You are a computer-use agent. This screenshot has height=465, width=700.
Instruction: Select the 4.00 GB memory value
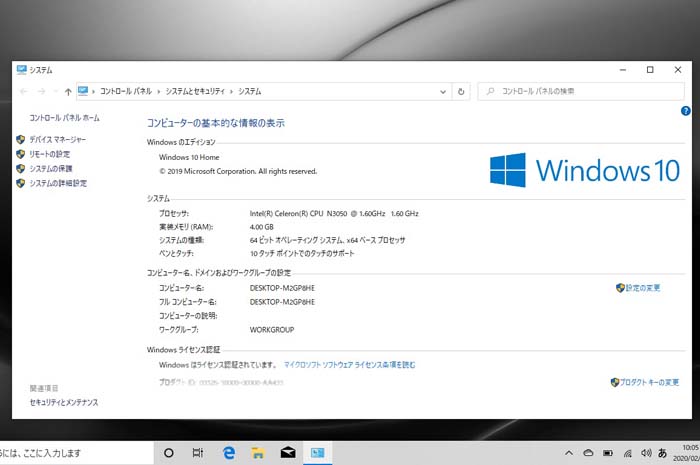pyautogui.click(x=262, y=227)
